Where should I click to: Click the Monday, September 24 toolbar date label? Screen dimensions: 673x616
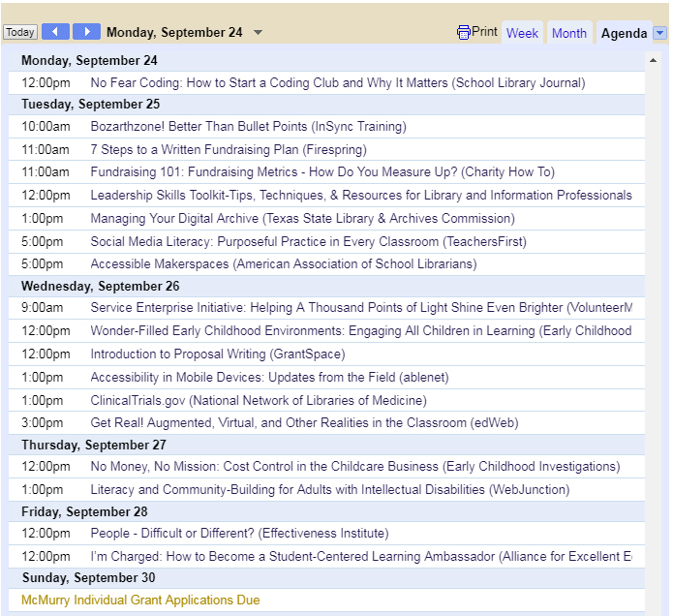tap(174, 33)
